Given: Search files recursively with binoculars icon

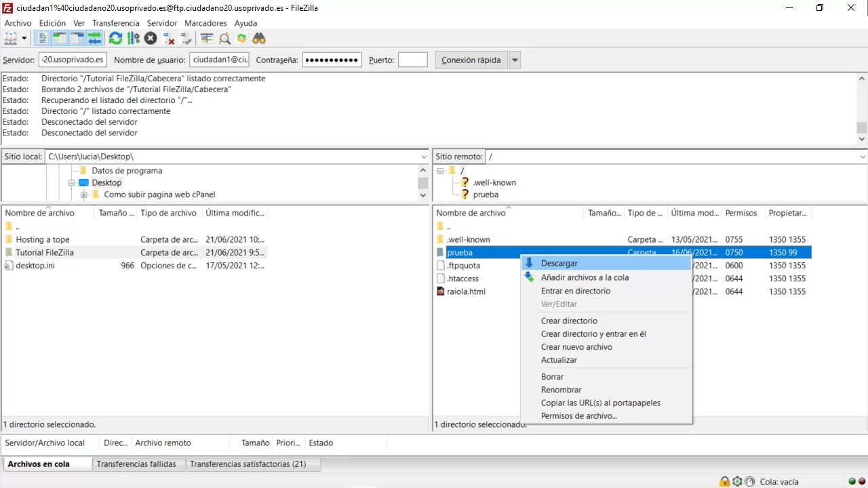Looking at the screenshot, I should click(x=259, y=39).
